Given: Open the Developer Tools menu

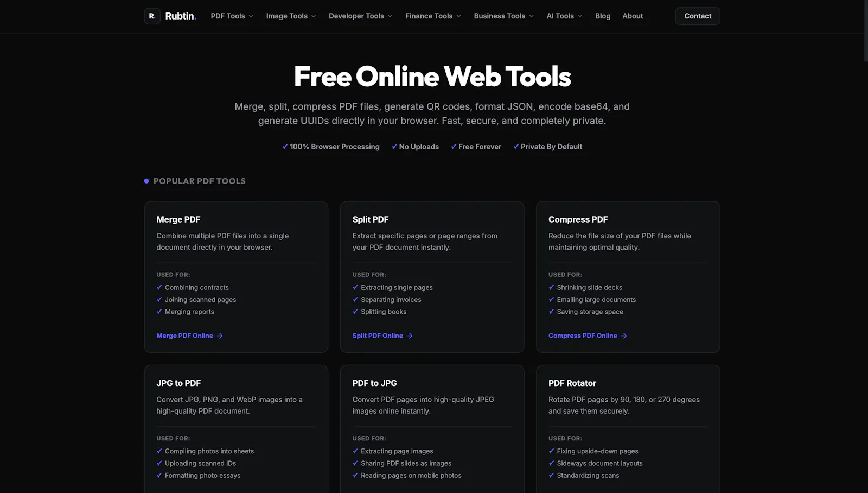Looking at the screenshot, I should click(360, 16).
